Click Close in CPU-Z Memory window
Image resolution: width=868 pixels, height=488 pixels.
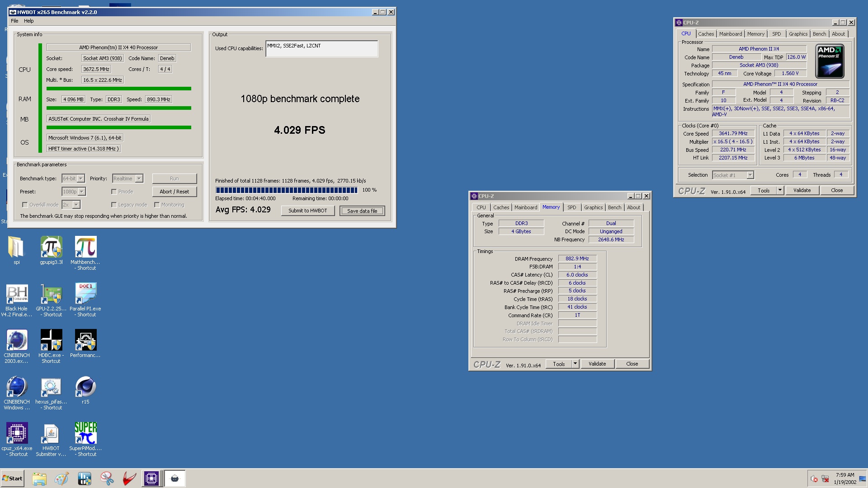tap(632, 364)
